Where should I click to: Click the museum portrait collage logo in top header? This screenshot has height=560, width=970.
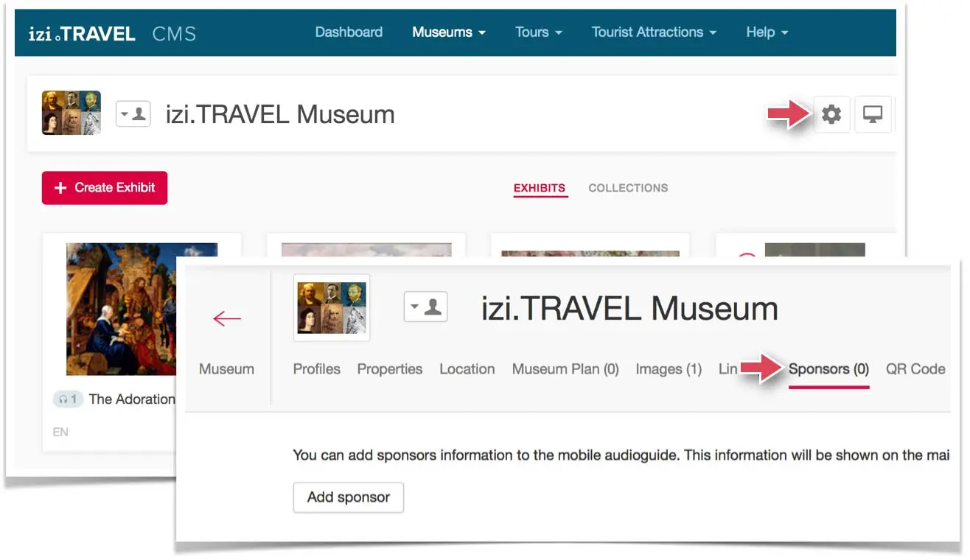pos(71,113)
